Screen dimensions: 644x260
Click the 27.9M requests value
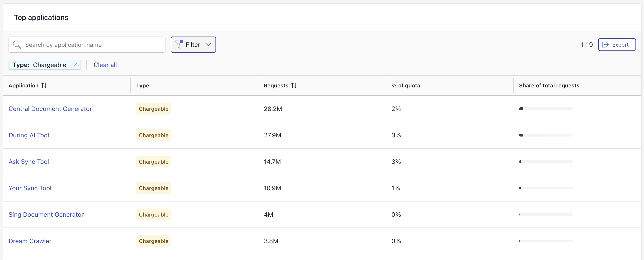[272, 135]
